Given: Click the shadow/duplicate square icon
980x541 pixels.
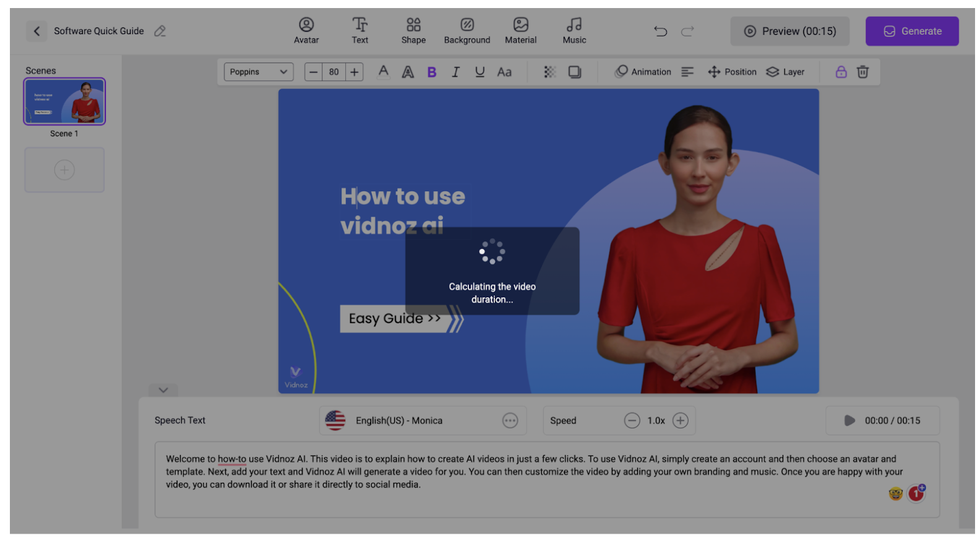Looking at the screenshot, I should tap(575, 72).
